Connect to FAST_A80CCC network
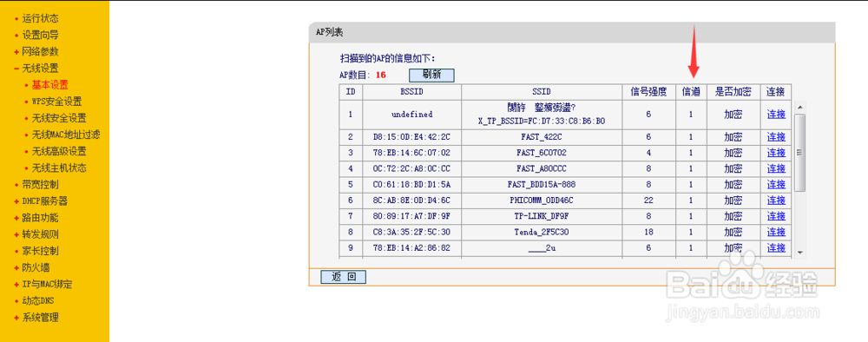Image resolution: width=868 pixels, height=342 pixels. (776, 168)
